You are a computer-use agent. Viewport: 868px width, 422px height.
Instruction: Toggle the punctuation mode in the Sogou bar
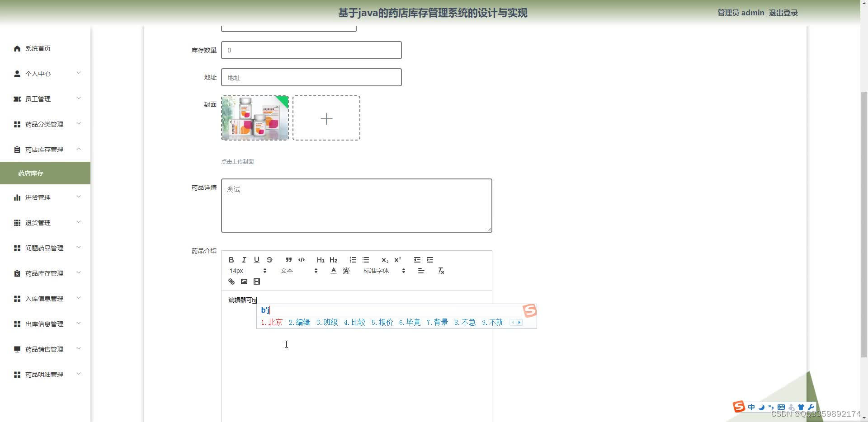[x=771, y=407]
